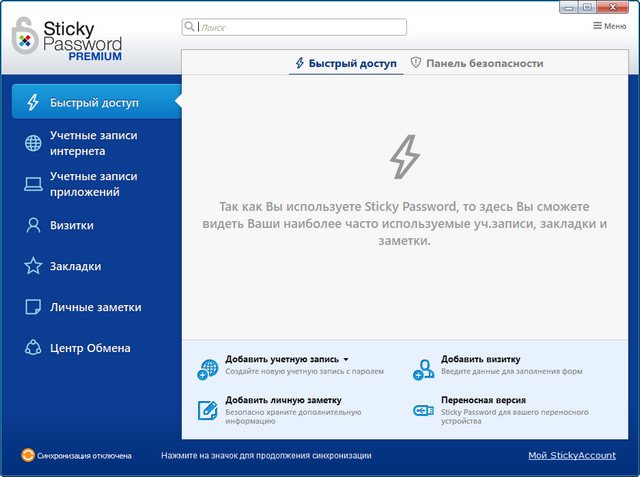Click the person icon for Визитки
Image resolution: width=640 pixels, height=477 pixels.
(x=33, y=225)
